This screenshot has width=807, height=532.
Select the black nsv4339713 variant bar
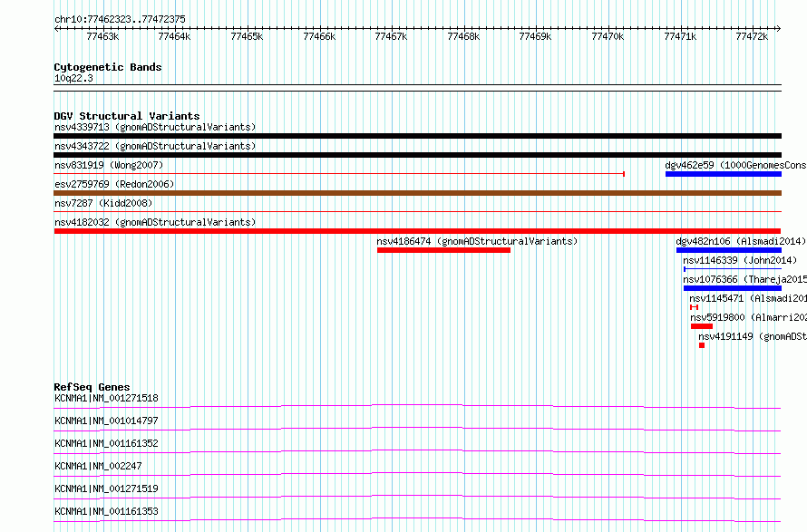tap(417, 136)
